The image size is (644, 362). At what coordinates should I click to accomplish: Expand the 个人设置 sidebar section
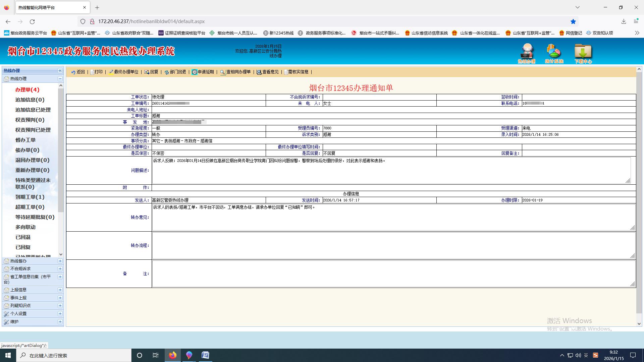pos(60,314)
